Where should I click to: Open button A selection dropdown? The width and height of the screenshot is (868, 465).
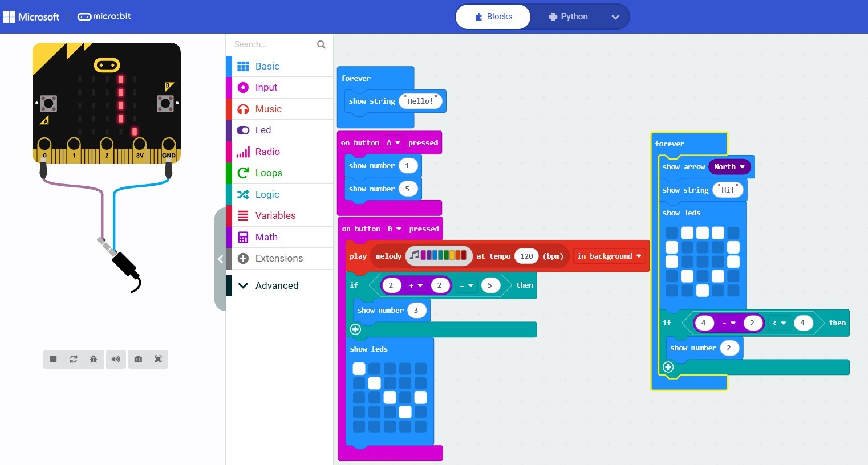(x=394, y=143)
